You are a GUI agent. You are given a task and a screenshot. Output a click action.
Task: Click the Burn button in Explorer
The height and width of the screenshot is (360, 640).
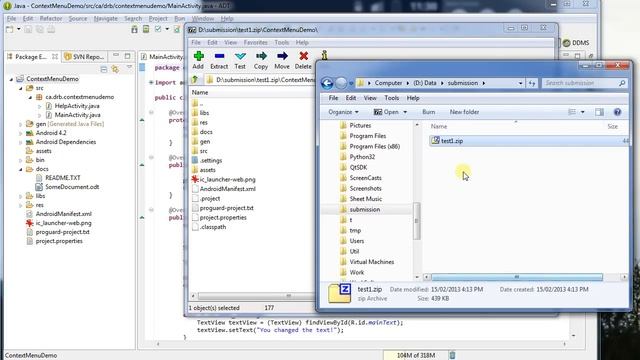429,112
